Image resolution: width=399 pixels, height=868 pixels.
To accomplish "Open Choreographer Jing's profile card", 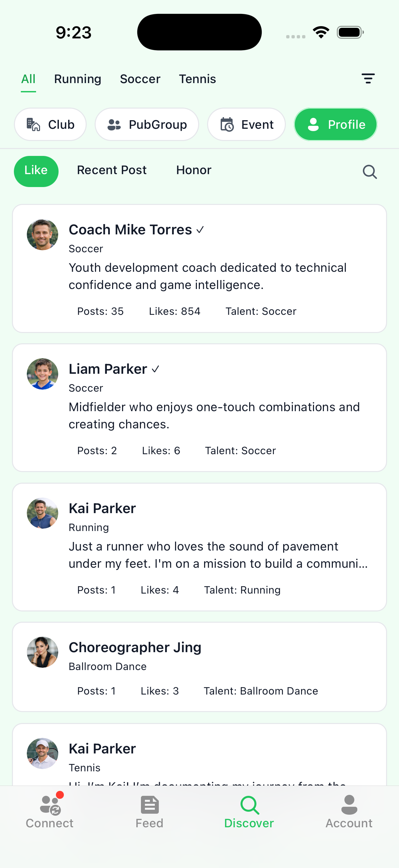I will point(199,666).
